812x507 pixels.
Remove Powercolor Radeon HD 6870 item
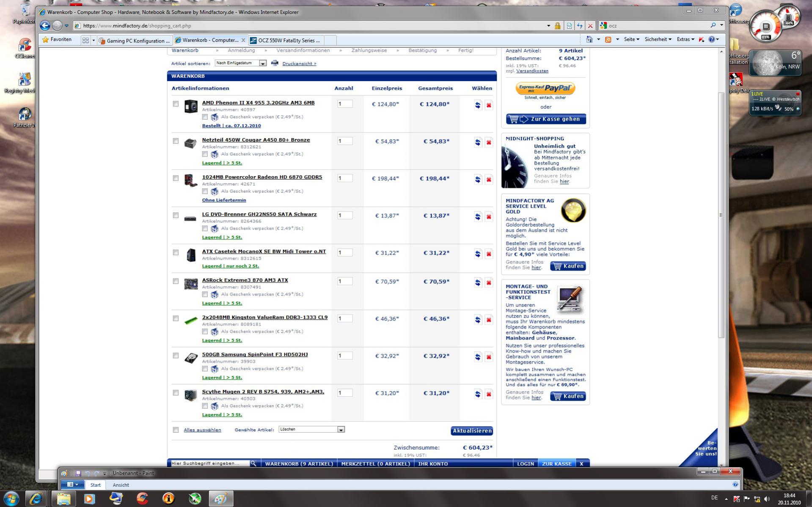489,180
